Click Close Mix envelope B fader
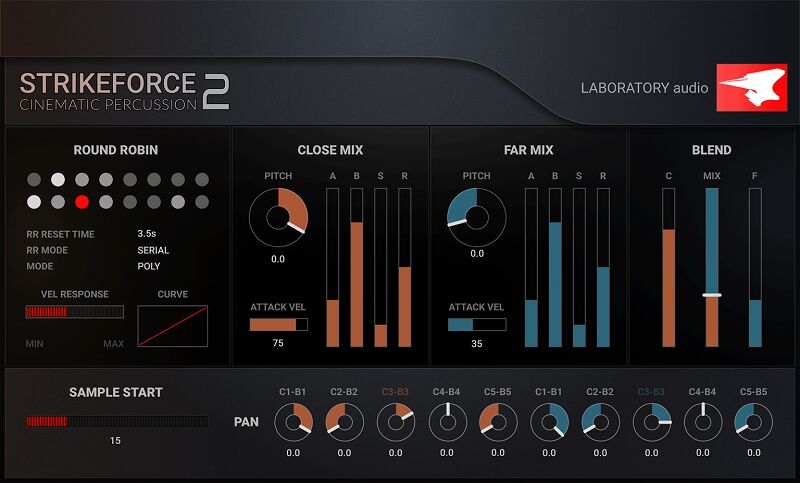 pyautogui.click(x=357, y=268)
